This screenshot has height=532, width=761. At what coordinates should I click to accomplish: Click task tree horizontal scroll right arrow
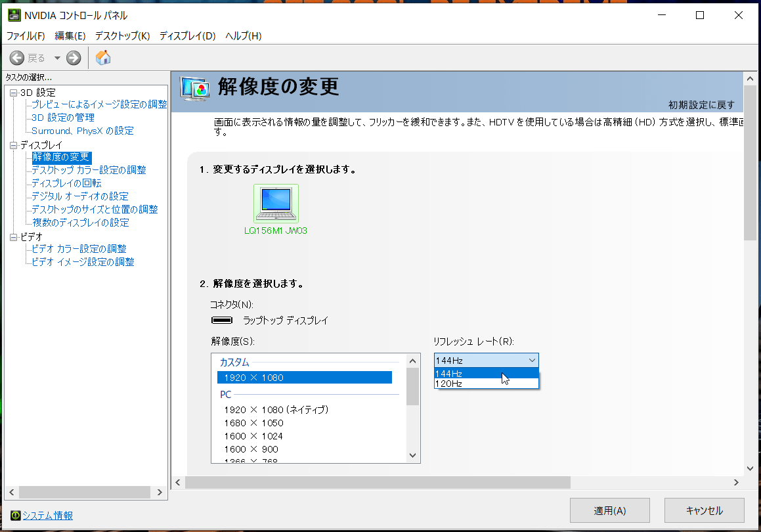[160, 492]
